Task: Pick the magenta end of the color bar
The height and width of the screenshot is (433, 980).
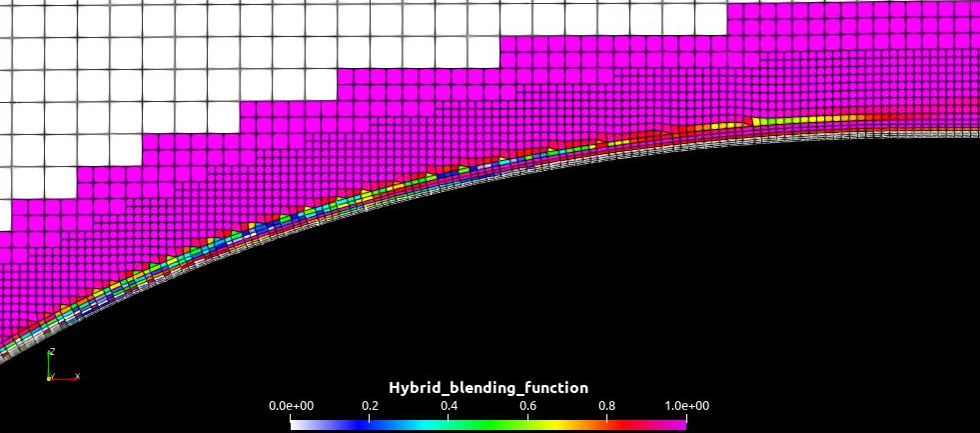Action: point(679,423)
